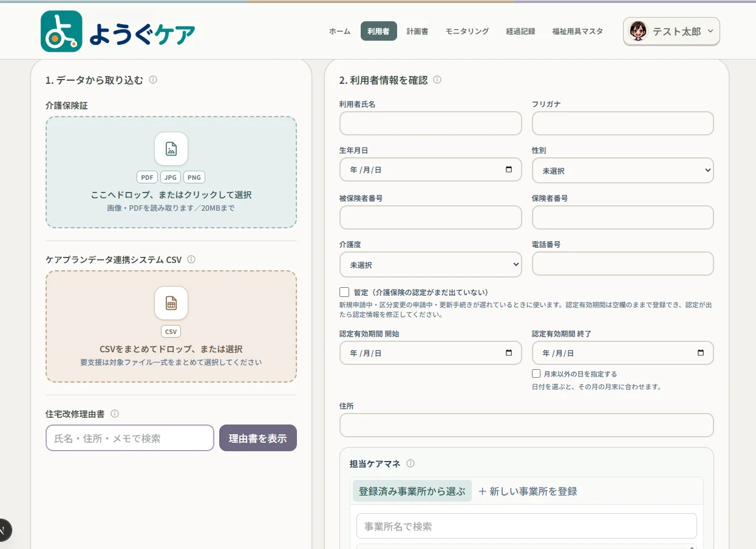Click the PNG format badge

pyautogui.click(x=194, y=177)
